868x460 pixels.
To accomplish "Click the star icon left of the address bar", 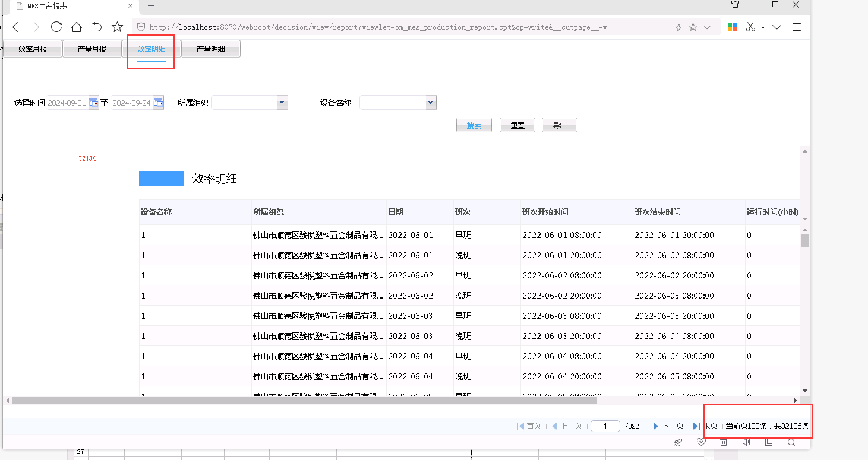I will tap(118, 27).
